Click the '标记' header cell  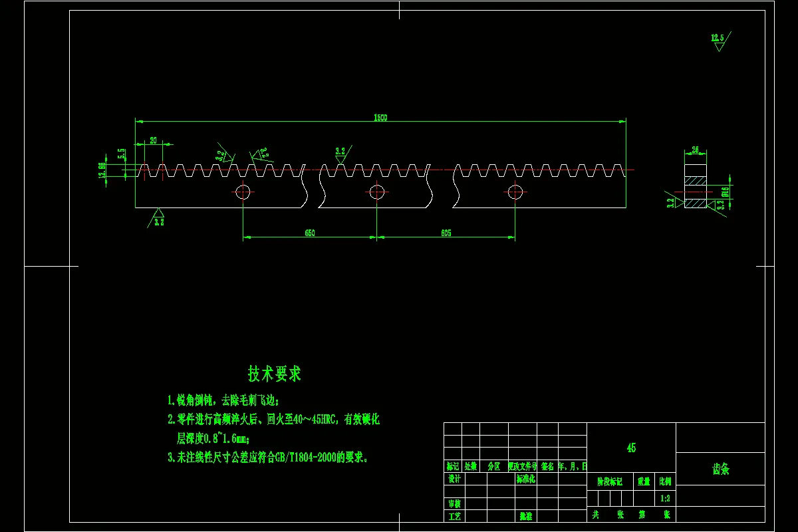(x=453, y=467)
